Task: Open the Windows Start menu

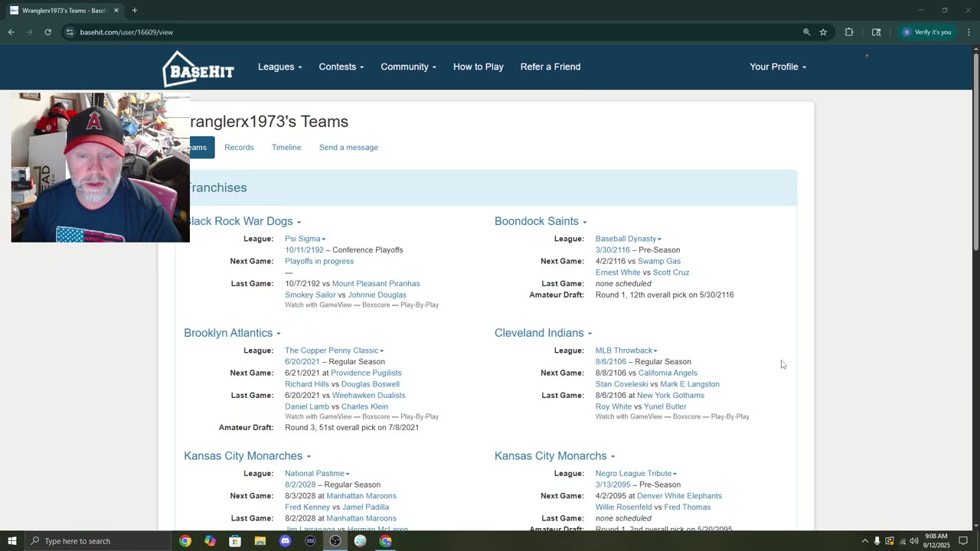Action: (12, 541)
